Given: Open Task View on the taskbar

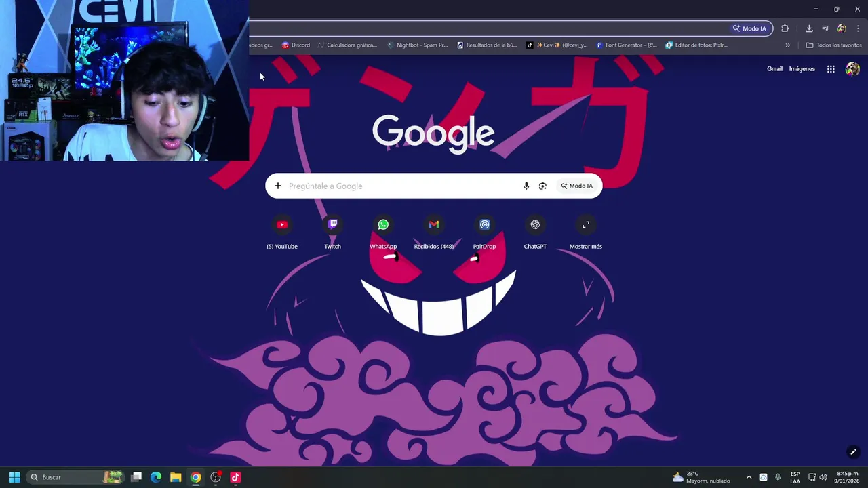Looking at the screenshot, I should pyautogui.click(x=136, y=477).
